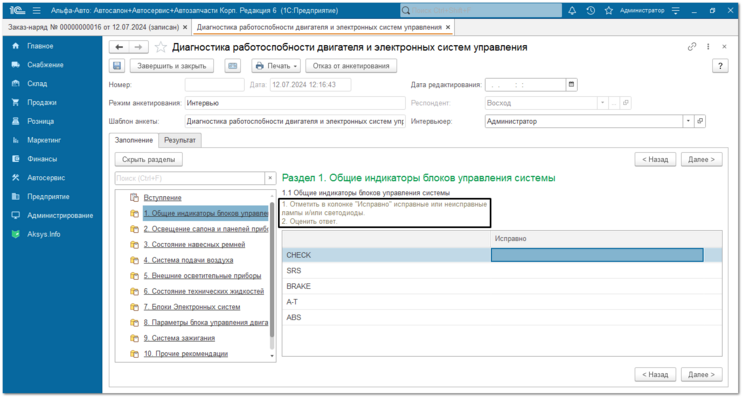743x398 pixels.
Task: Open section 5. Внешние осветительные приборы
Action: [x=202, y=276]
